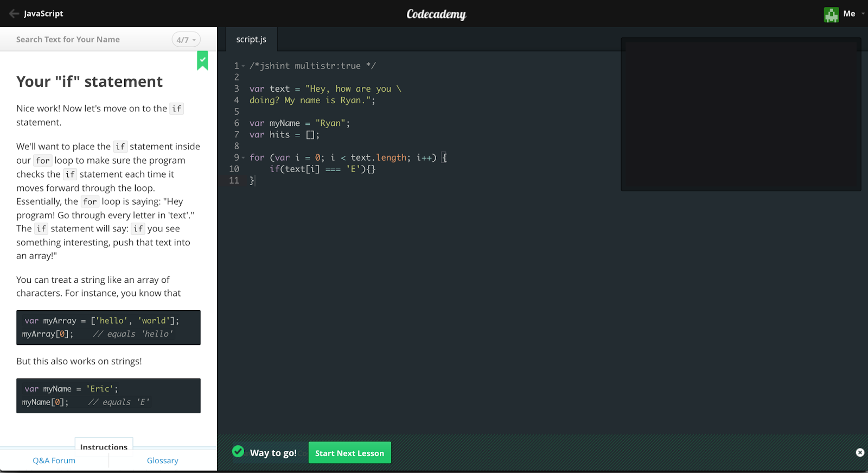This screenshot has width=868, height=473.
Task: Open the Q&A Forum link
Action: 54,461
